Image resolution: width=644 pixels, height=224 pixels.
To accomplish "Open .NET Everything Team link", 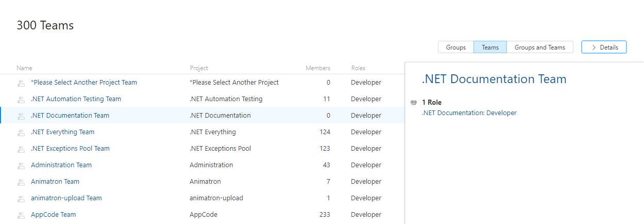I will pyautogui.click(x=62, y=132).
